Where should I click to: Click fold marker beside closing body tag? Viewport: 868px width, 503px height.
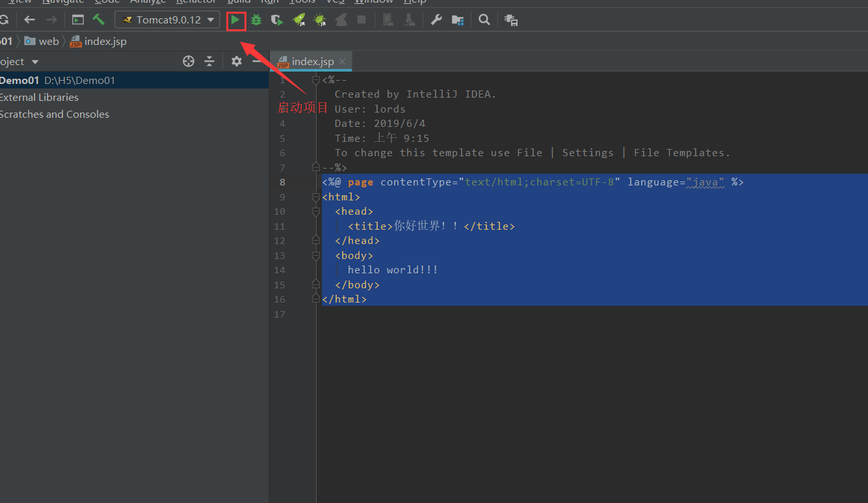316,284
